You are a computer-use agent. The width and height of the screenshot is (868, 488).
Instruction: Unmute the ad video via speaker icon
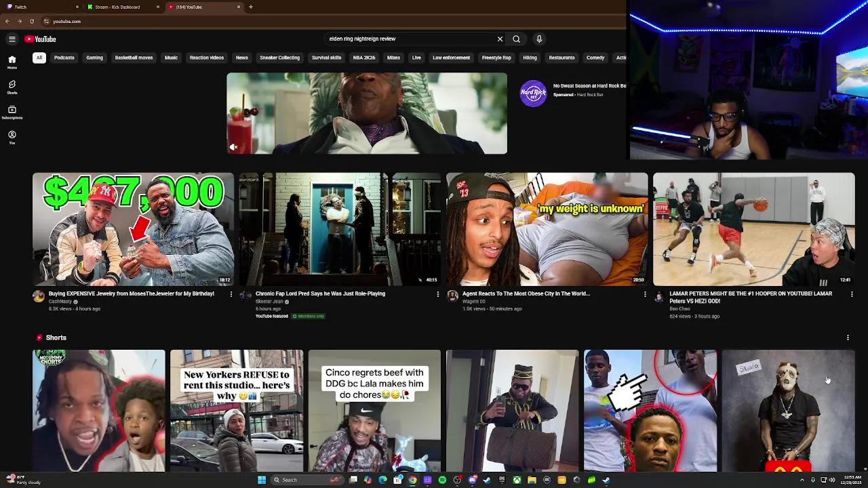[233, 147]
